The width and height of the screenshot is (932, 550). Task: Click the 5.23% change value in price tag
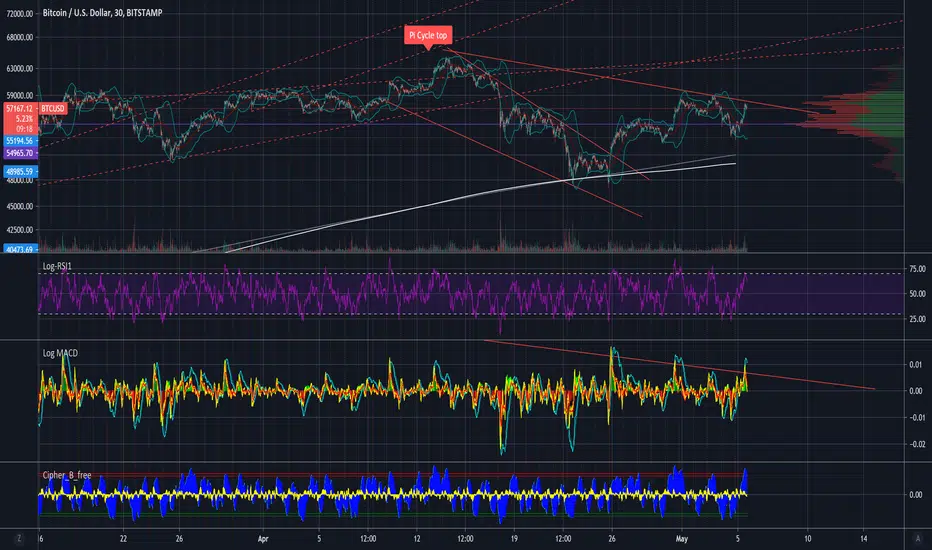(x=24, y=119)
